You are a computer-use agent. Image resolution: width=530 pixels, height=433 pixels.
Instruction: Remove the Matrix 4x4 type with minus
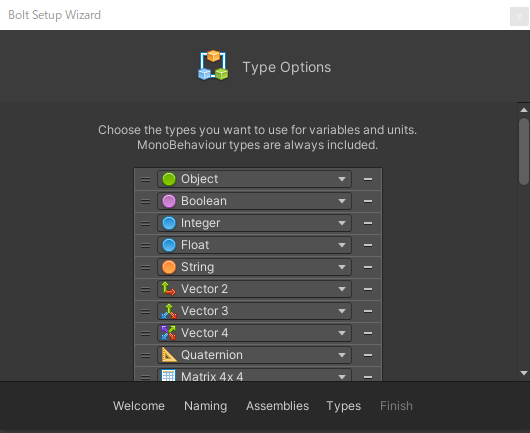coord(368,377)
